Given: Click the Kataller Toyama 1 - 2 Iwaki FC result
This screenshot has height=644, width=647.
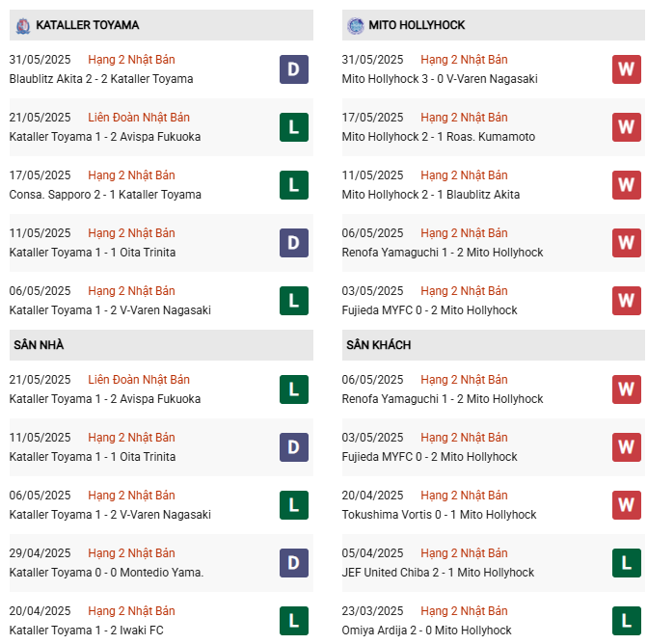Looking at the screenshot, I should pos(86,631).
